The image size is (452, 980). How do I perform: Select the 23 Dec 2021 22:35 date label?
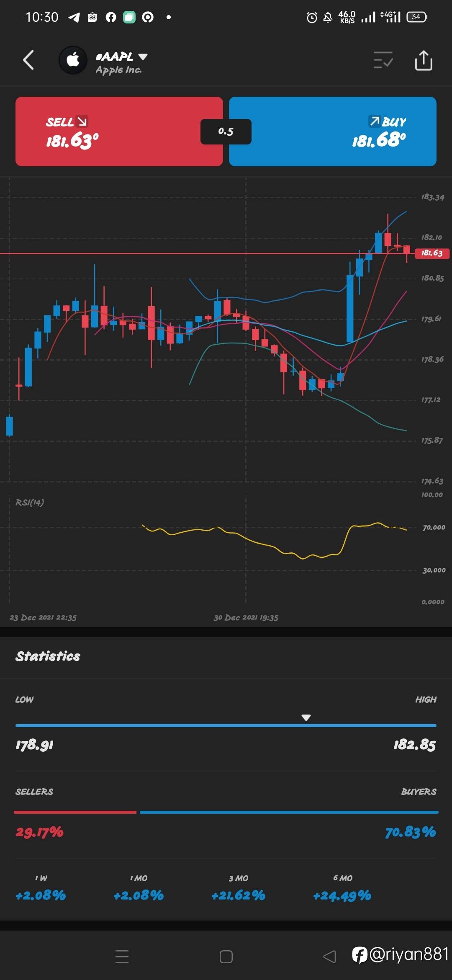click(x=43, y=617)
